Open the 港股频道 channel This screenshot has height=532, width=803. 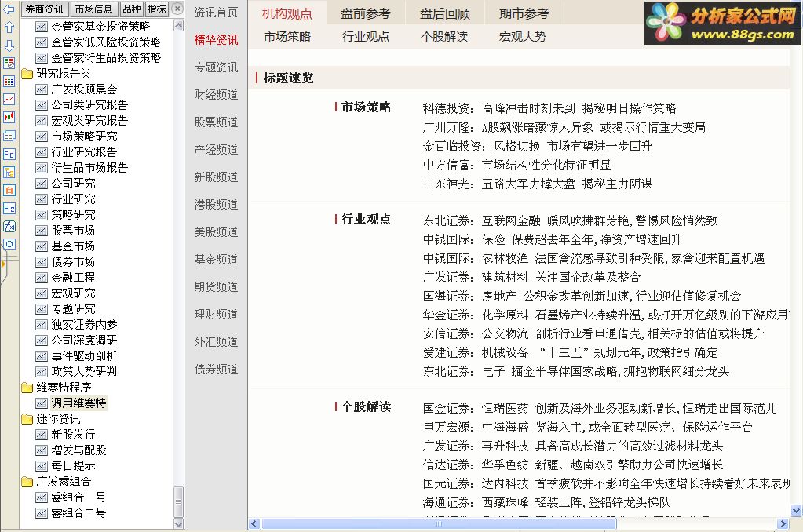click(x=216, y=204)
